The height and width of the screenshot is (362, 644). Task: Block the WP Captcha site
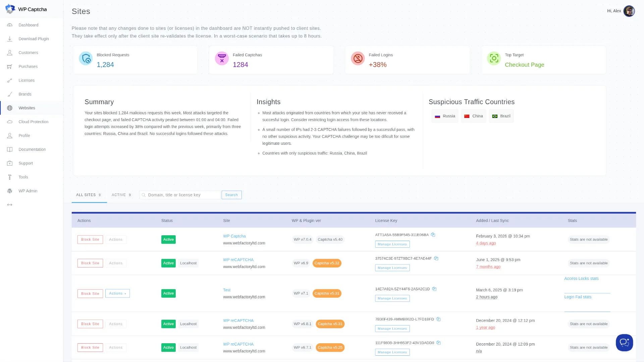click(90, 240)
